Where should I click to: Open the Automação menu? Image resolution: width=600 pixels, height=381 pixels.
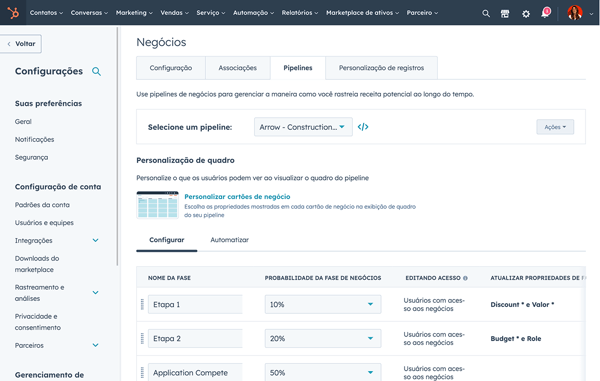[x=253, y=13]
